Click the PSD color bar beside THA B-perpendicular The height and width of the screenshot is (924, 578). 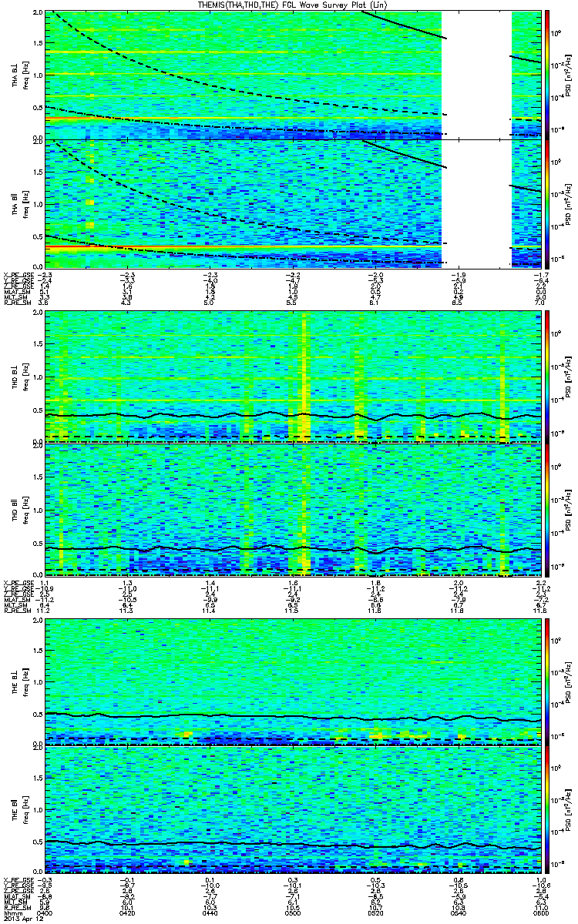click(548, 74)
